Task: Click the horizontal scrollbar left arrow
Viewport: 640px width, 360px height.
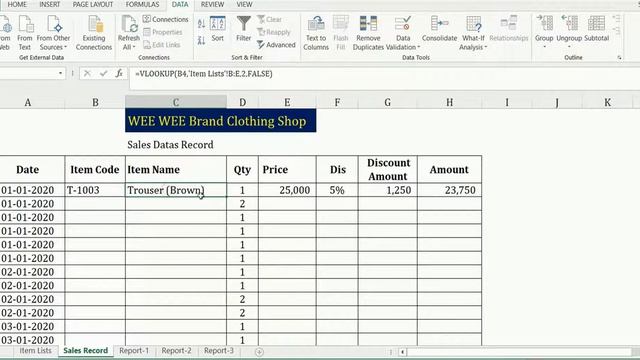Action: [402, 352]
